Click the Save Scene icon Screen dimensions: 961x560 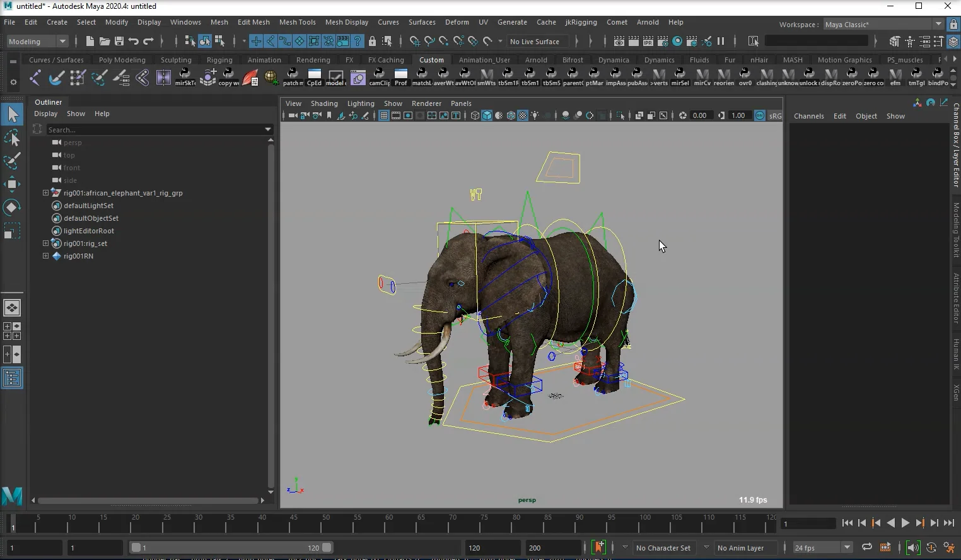119,41
